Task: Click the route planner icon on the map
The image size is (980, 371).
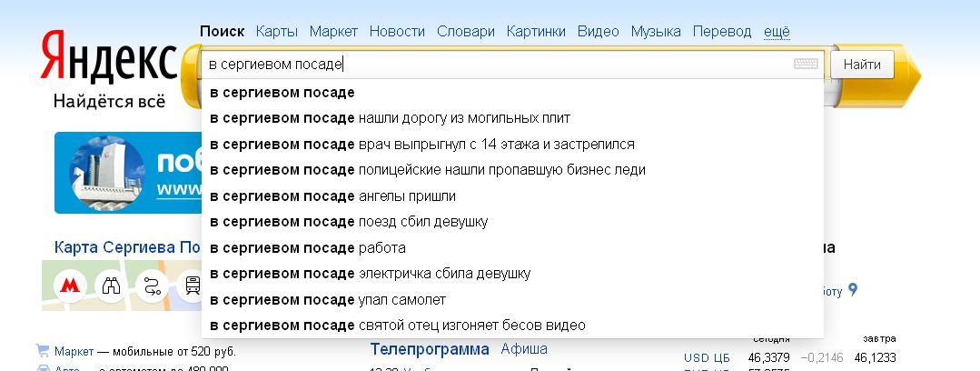Action: 152,286
